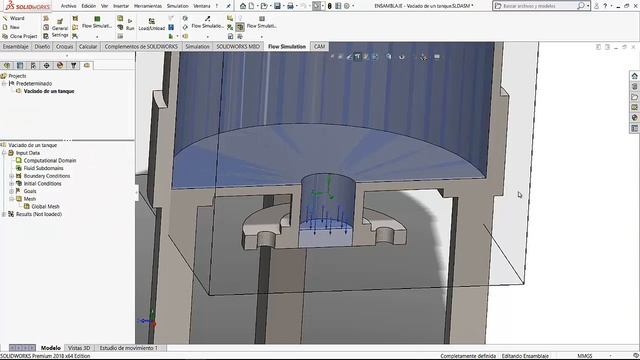Open the Simulation menu in the menu bar
This screenshot has height=360, width=640.
point(178,6)
